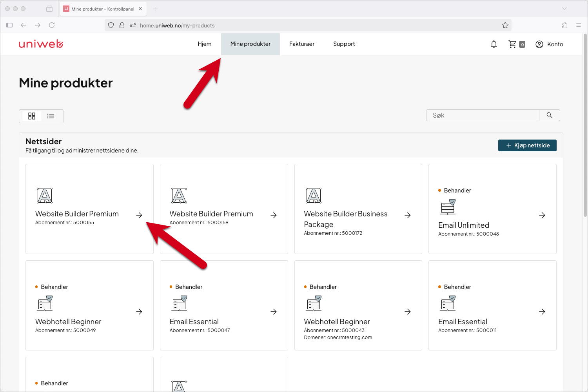Click the browser back arrow
This screenshot has width=588, height=392.
[x=24, y=25]
